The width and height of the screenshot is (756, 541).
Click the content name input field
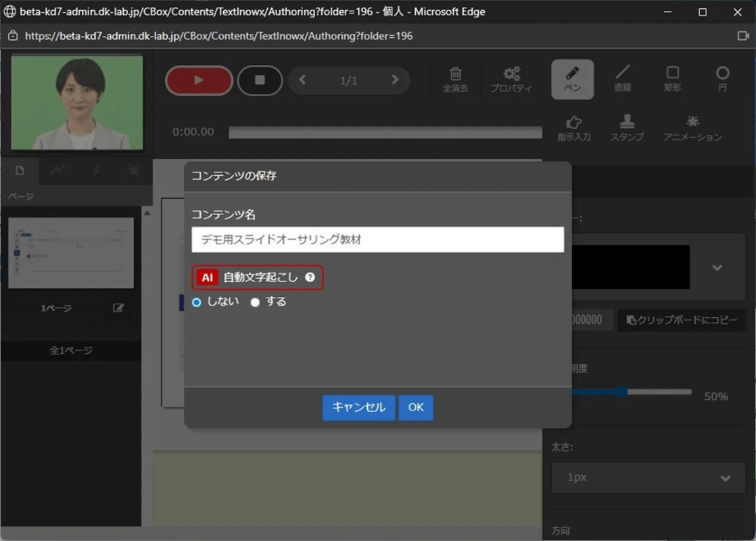pos(377,239)
